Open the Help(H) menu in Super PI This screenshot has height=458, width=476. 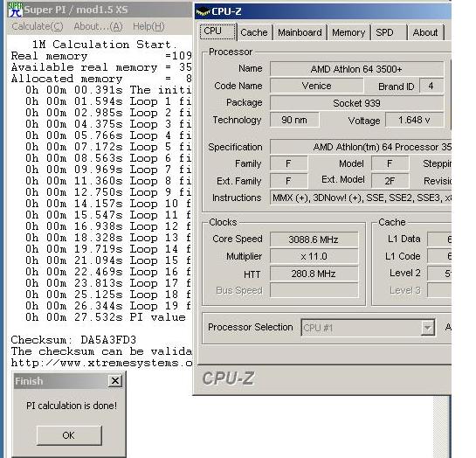(x=148, y=26)
